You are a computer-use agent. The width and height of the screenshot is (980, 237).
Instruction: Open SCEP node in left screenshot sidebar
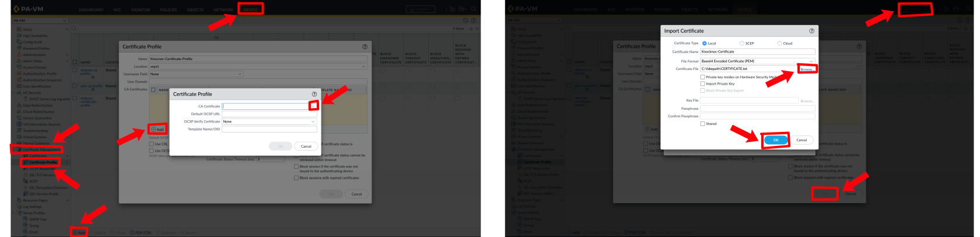33,181
